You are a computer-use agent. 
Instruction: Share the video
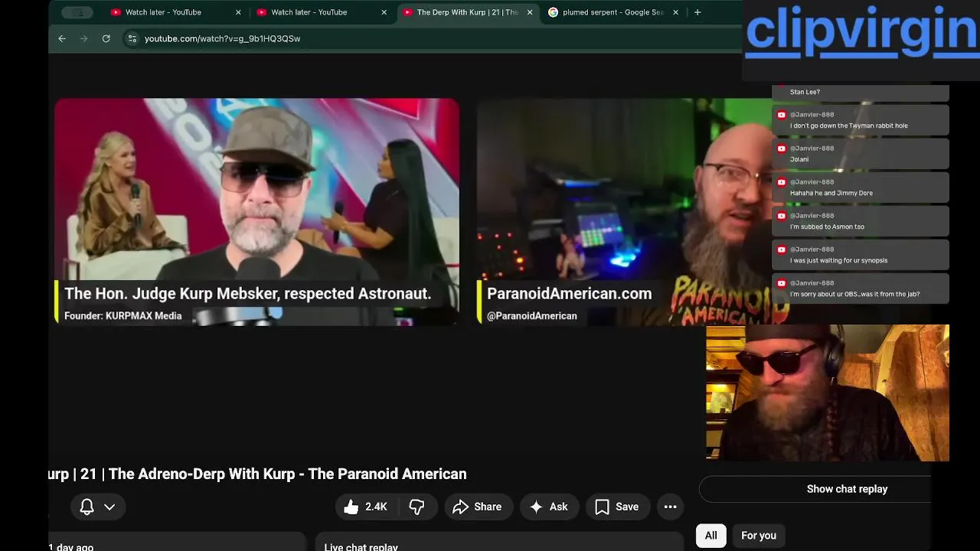click(x=478, y=507)
